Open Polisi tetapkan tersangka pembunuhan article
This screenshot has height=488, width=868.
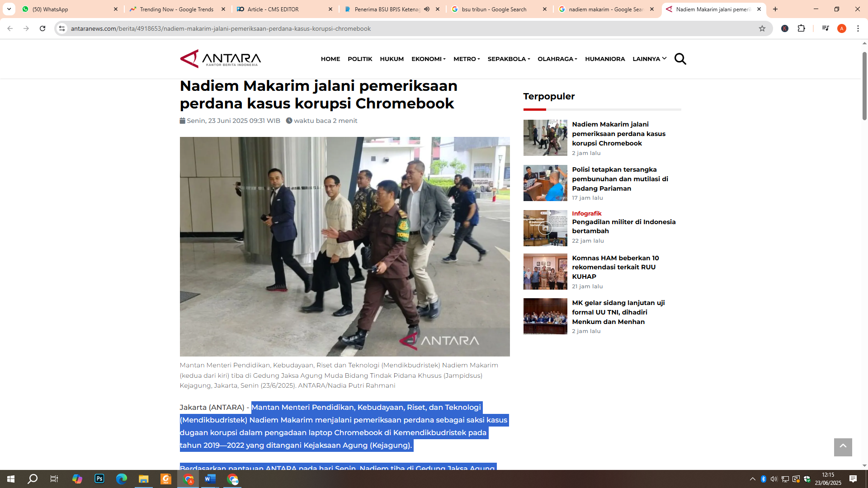point(620,179)
